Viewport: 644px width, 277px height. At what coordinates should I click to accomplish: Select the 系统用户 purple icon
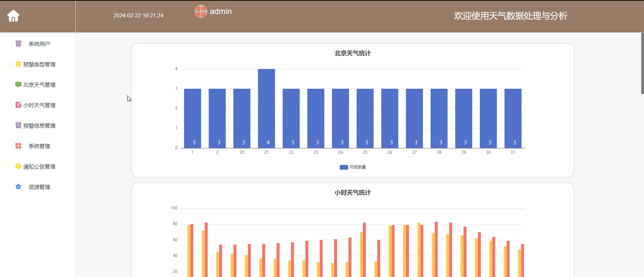point(18,44)
